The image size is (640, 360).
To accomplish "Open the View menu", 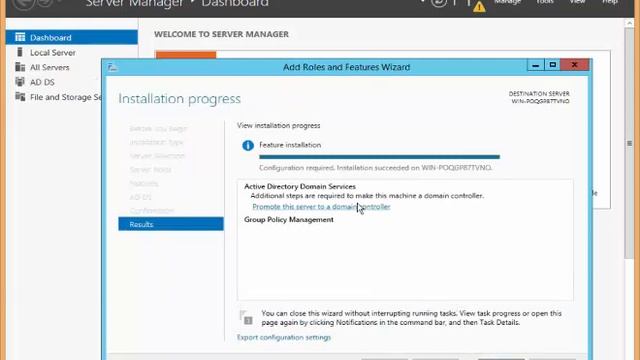I will 577,2.
